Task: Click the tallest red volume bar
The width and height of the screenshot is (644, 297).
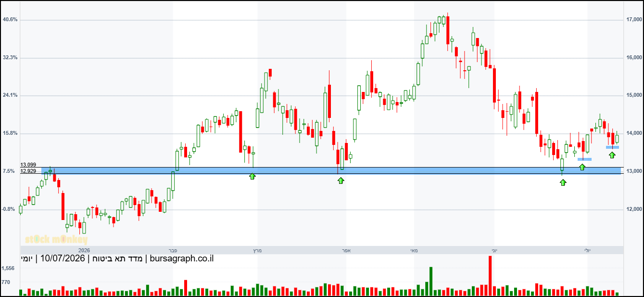Action: (x=490, y=276)
